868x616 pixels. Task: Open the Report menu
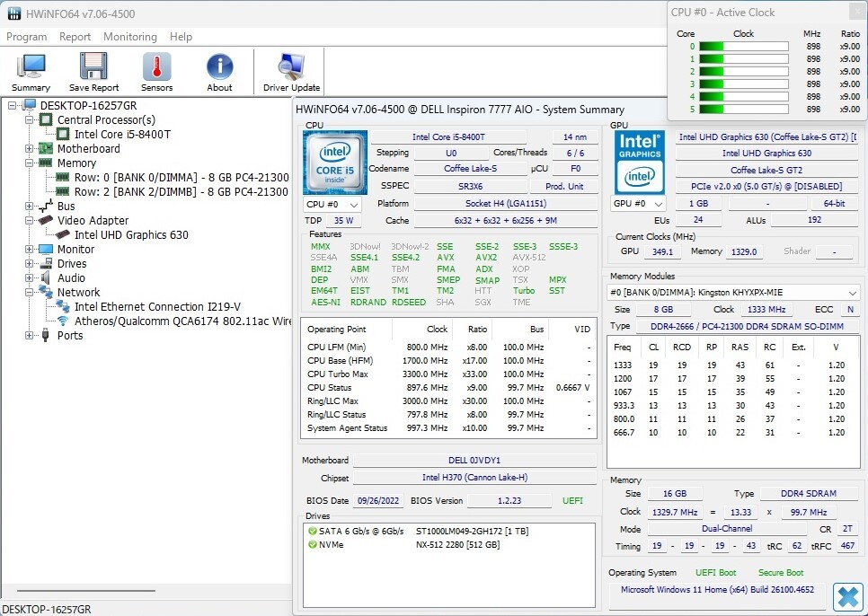75,37
